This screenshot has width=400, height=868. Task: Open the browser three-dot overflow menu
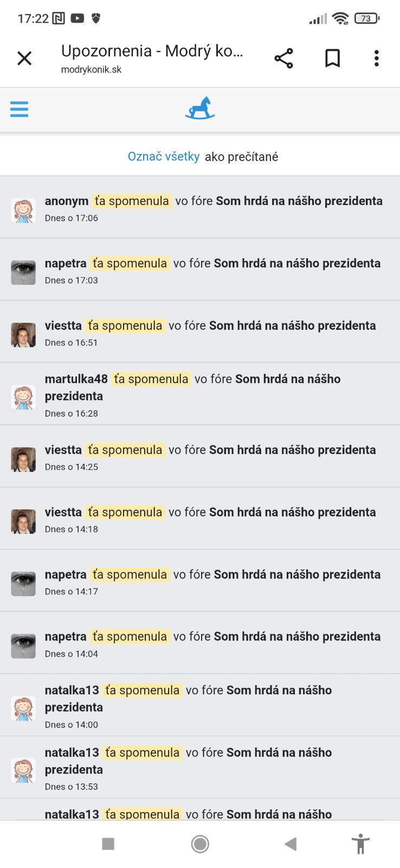[376, 58]
